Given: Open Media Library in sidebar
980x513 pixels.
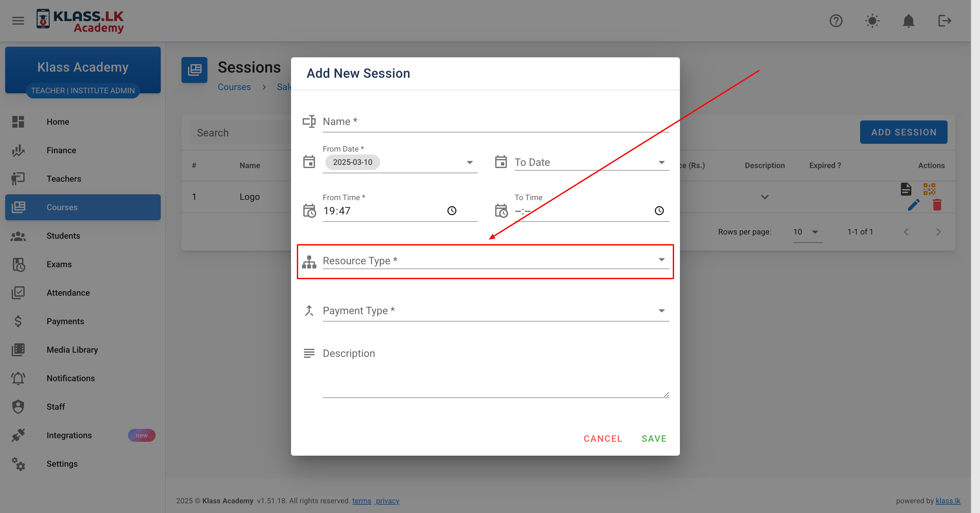Looking at the screenshot, I should click(72, 349).
